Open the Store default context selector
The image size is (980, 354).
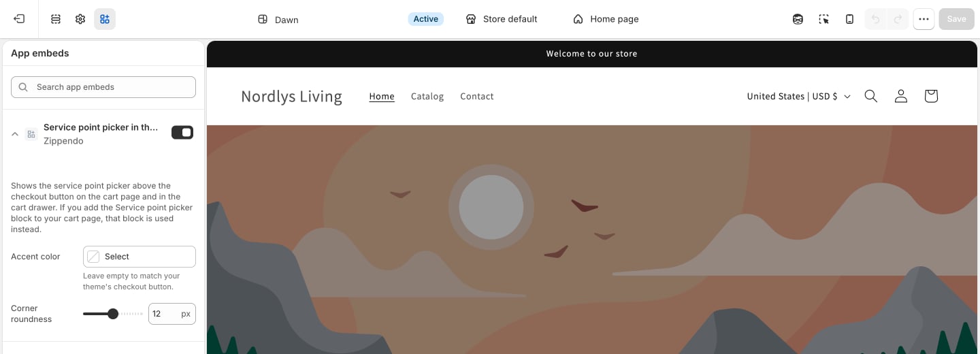(502, 19)
